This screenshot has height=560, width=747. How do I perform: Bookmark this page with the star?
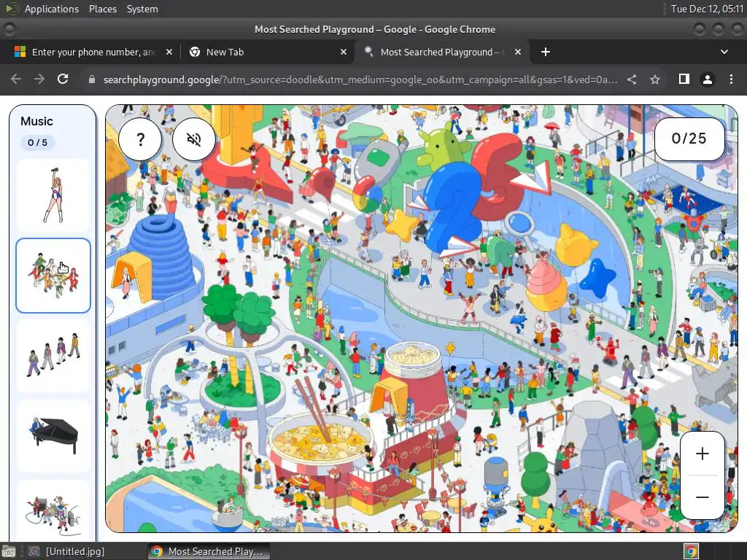(655, 79)
